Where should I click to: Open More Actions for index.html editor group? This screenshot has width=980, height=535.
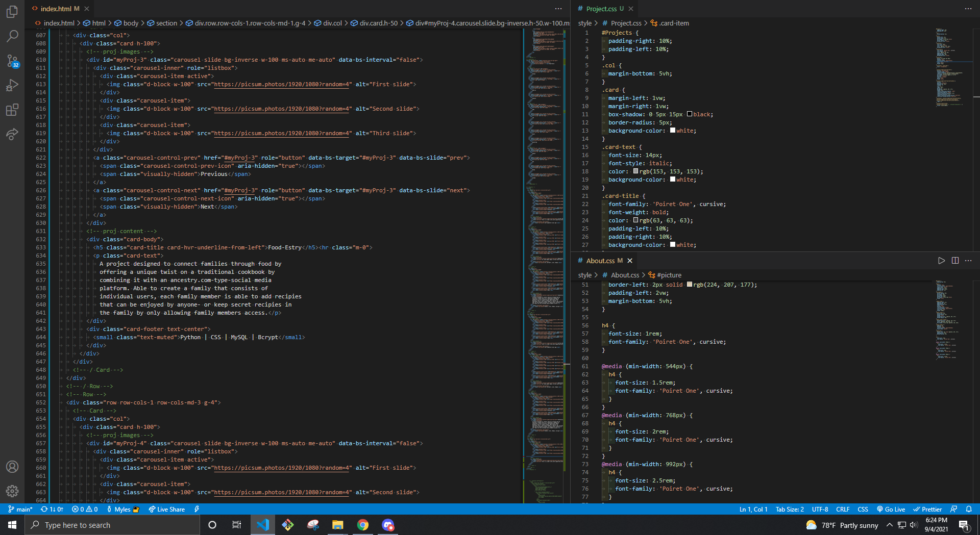[x=558, y=9]
